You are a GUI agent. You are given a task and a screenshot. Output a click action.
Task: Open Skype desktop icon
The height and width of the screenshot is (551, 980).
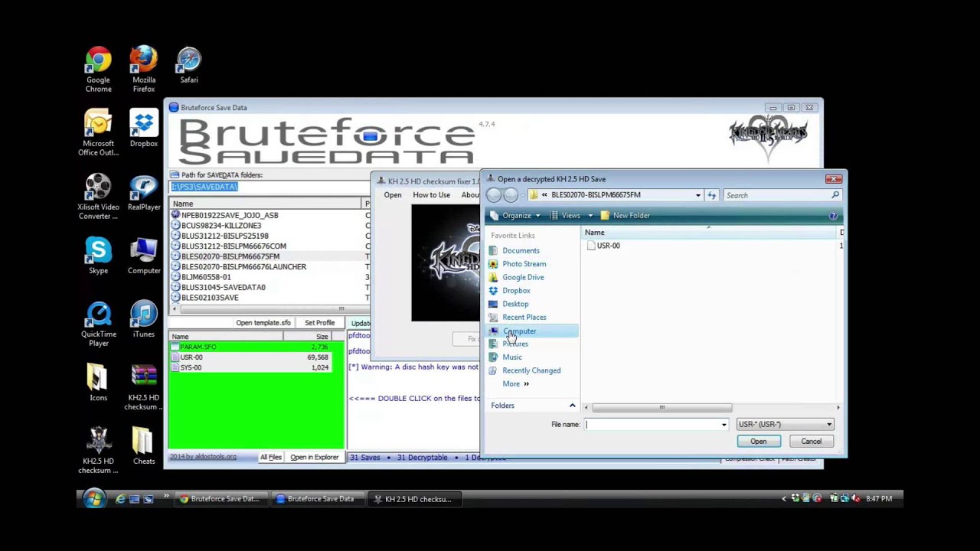click(98, 256)
